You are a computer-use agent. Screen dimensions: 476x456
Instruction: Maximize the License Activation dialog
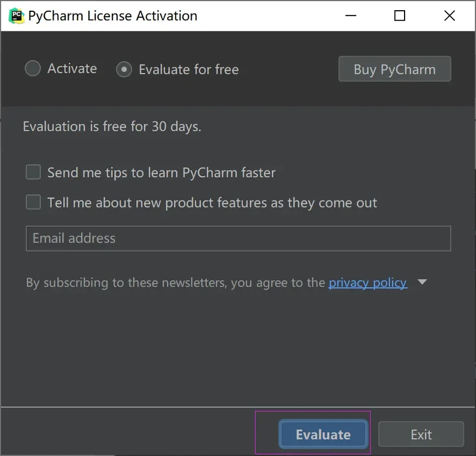(x=400, y=16)
